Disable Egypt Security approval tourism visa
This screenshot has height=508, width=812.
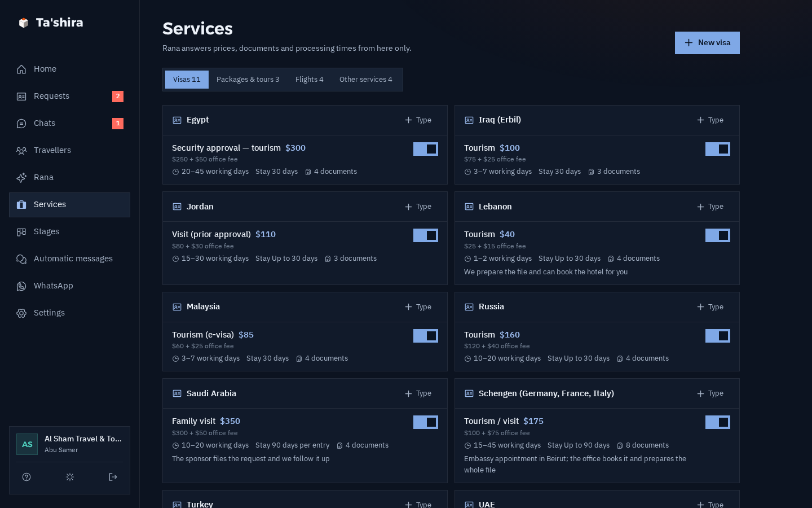click(x=426, y=149)
